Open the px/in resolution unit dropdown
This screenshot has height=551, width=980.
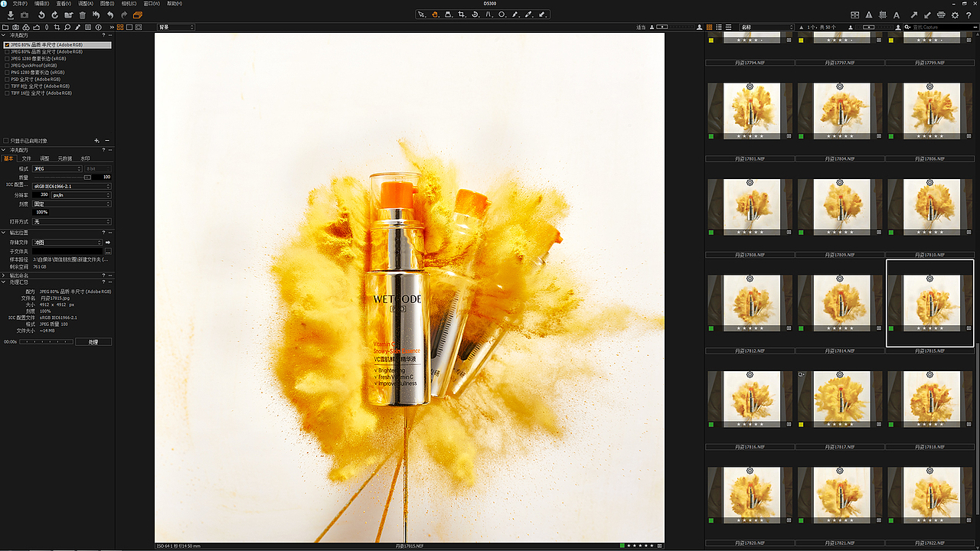tap(81, 195)
